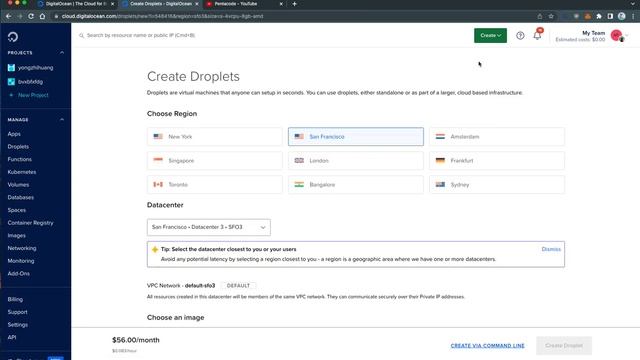Open Billing in the sidebar
The image size is (640, 360).
pos(15,299)
